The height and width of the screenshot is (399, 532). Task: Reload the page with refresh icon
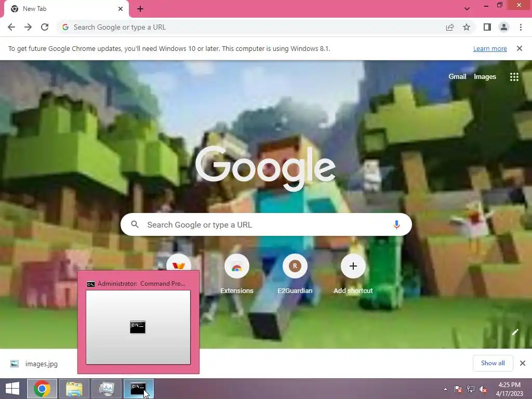[45, 27]
